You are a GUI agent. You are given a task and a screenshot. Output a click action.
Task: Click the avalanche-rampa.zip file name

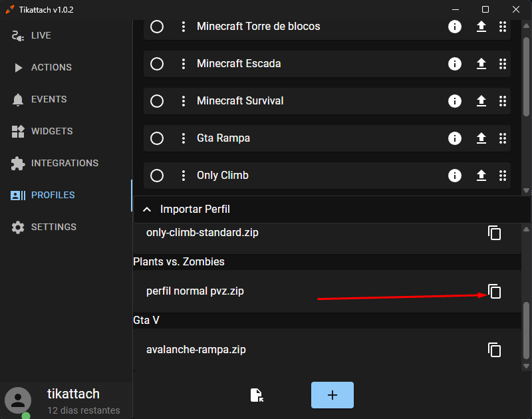[x=196, y=350]
